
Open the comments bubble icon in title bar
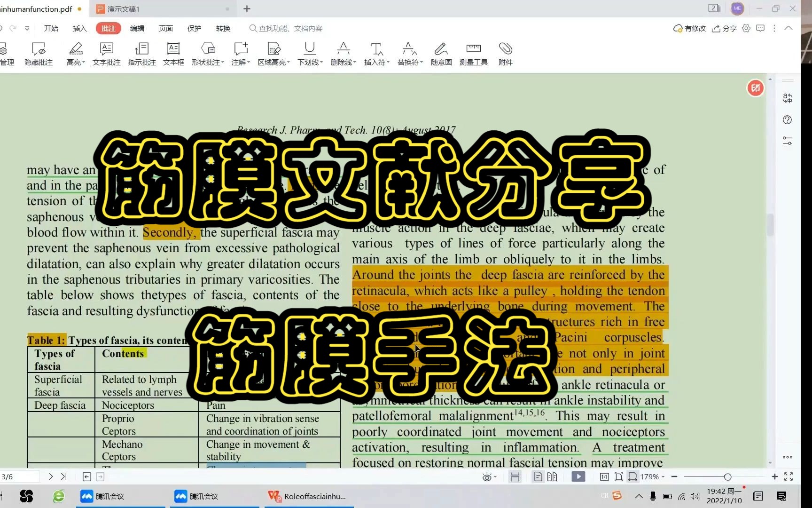click(x=760, y=28)
